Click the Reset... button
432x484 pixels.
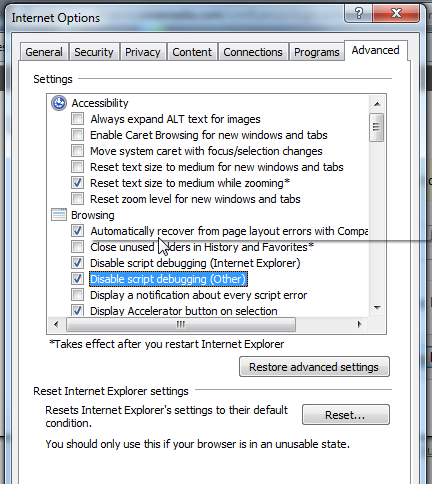pyautogui.click(x=345, y=415)
